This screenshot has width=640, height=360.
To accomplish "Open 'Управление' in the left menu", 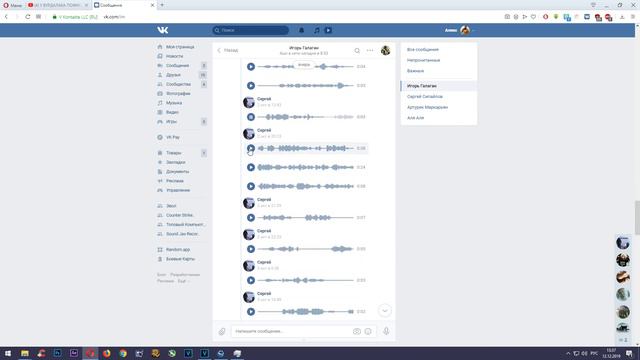I will click(x=178, y=191).
